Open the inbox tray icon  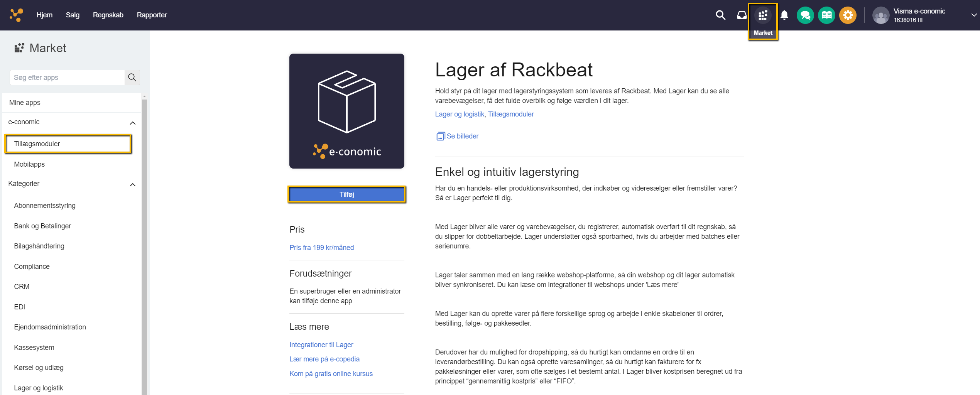click(742, 15)
